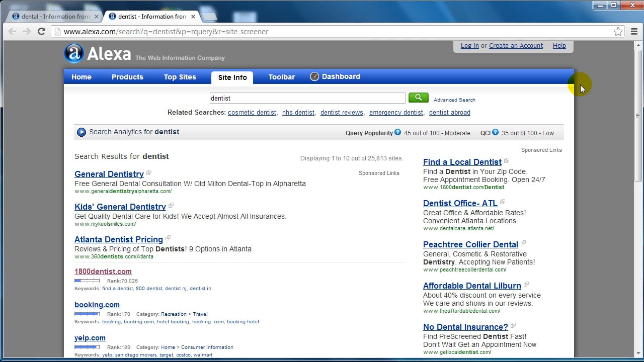Viewport: 644px width, 362px height.
Task: Click the cosmetic dentist related search
Action: [252, 113]
